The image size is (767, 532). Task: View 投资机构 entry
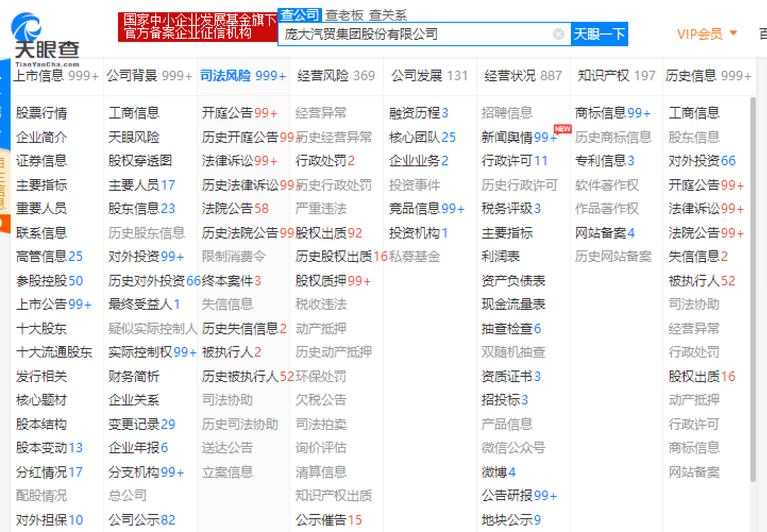coord(419,233)
